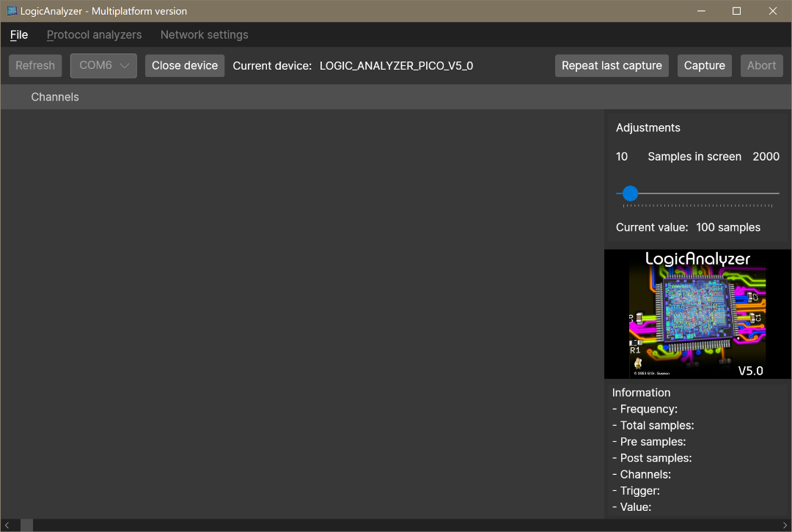
Task: Click the '- Frequency:' information line
Action: 645,409
